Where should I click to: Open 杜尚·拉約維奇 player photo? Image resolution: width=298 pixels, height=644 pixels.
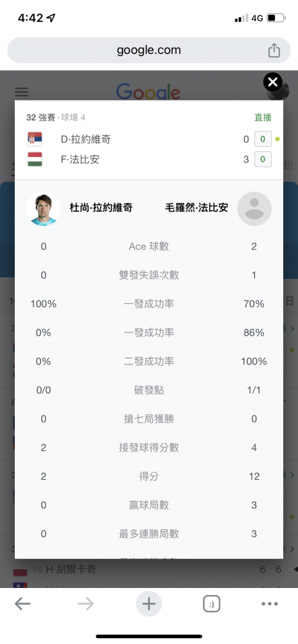(x=44, y=209)
